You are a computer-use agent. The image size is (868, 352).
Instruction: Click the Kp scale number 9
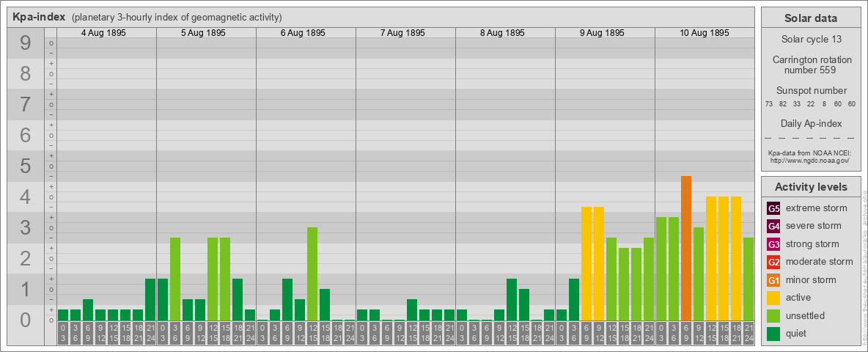point(26,43)
